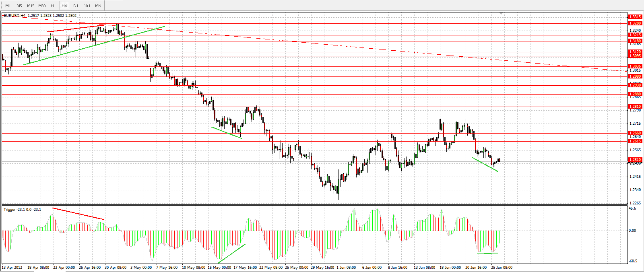Screen dimensions: 644x272
Task: Switch chart to M1 timeframe
Action: (8, 6)
